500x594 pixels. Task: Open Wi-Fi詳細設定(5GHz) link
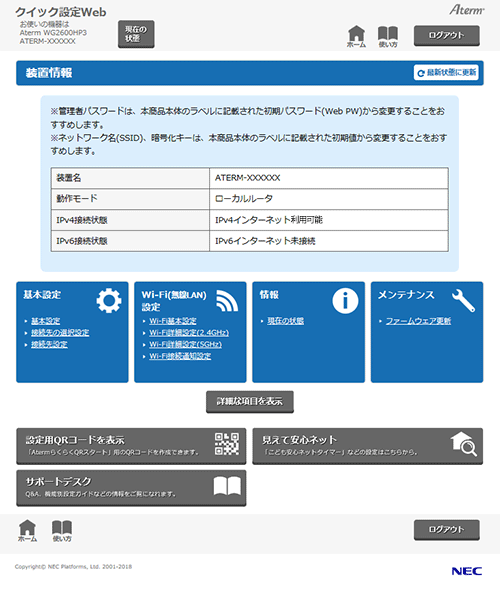point(186,344)
